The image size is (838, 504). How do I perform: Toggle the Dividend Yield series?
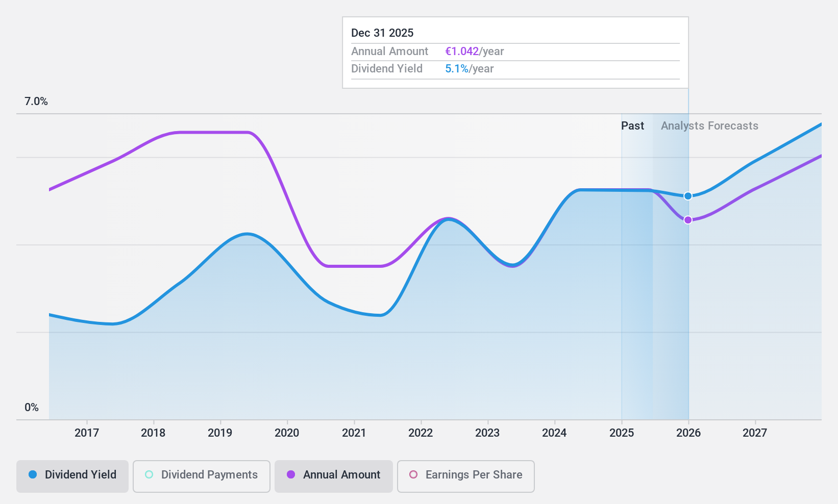point(72,476)
